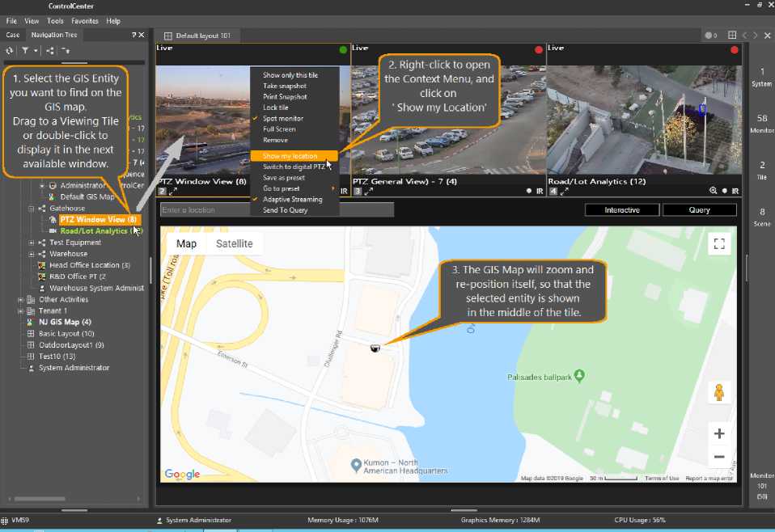Zoom in the map with the plus button
Image resolution: width=775 pixels, height=532 pixels.
[718, 433]
